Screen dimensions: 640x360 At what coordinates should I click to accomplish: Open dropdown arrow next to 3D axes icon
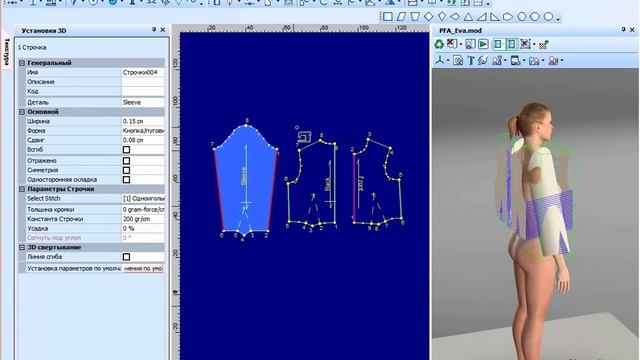pyautogui.click(x=448, y=61)
